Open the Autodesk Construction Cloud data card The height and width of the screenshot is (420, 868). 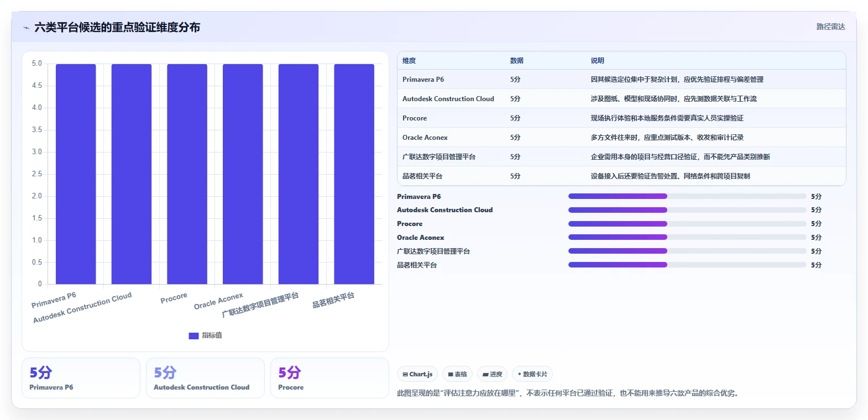[205, 378]
